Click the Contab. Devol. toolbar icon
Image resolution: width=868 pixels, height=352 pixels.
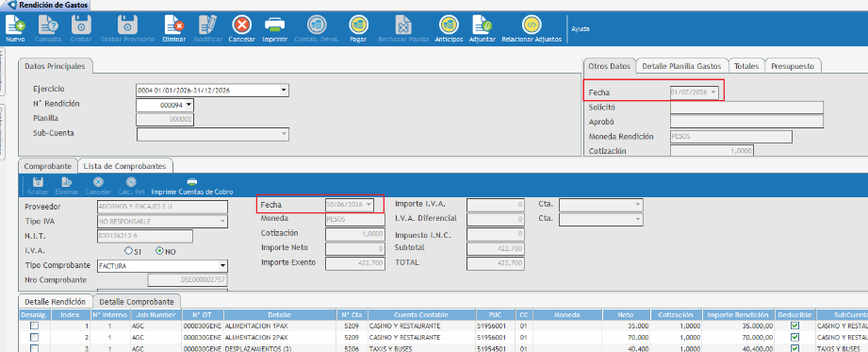coord(316,25)
